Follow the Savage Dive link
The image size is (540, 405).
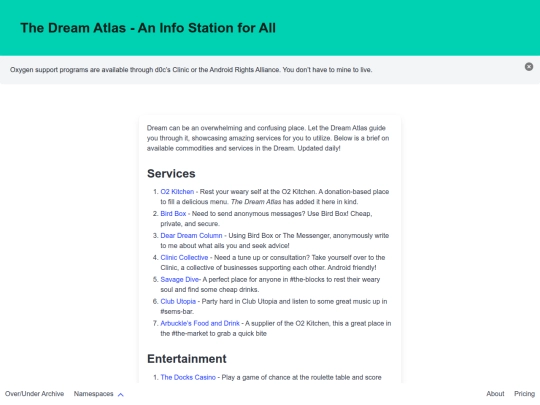point(179,280)
